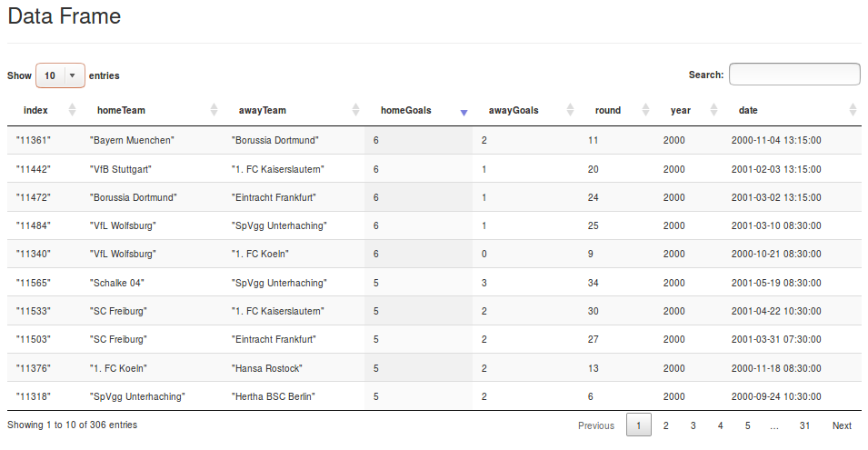
Task: Click the awayGoals column sort arrows
Action: tap(570, 110)
